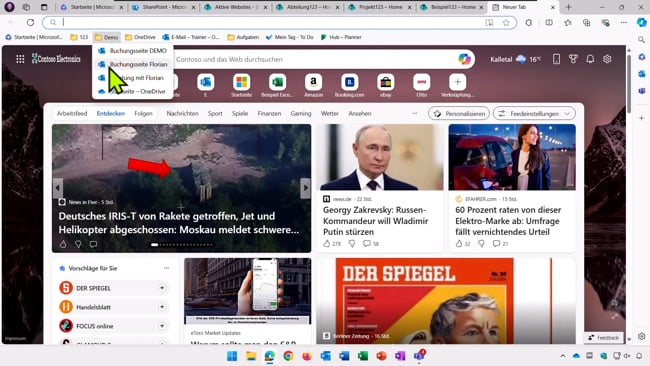Image resolution: width=650 pixels, height=366 pixels.
Task: Open options for Vorschläge für Sie
Action: click(x=166, y=268)
